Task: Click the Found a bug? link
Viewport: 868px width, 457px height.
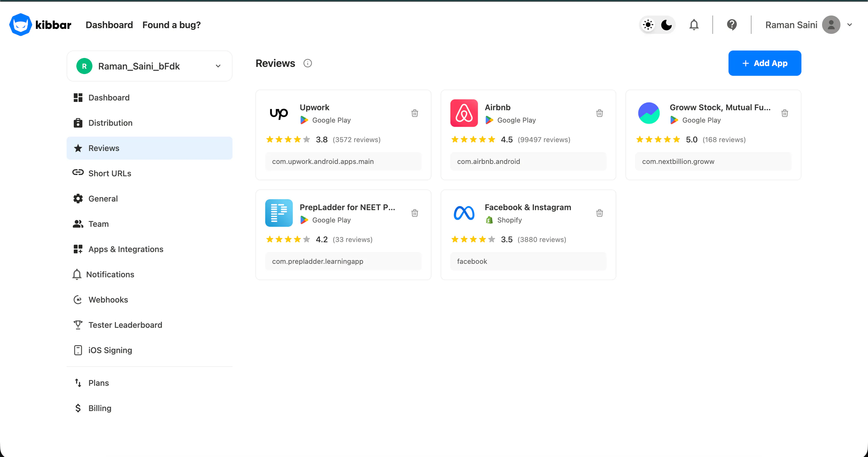Action: (x=172, y=25)
